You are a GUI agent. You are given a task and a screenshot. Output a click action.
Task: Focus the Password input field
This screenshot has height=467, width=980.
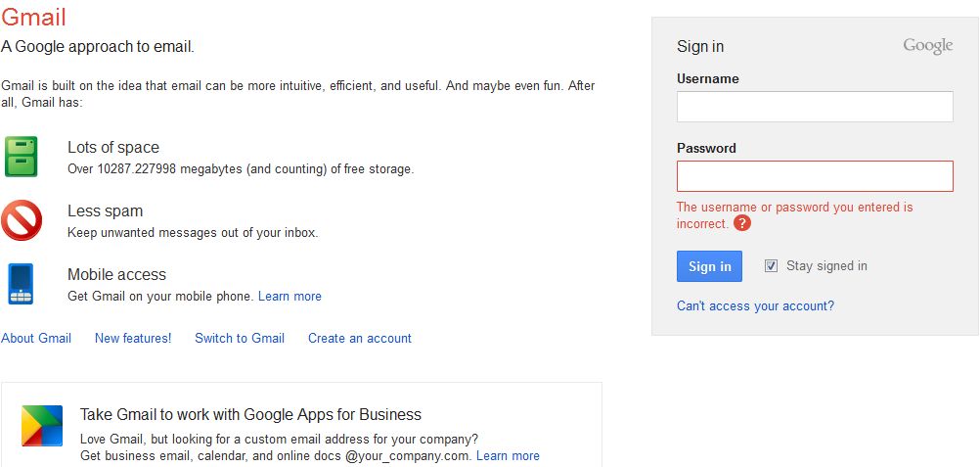point(815,176)
